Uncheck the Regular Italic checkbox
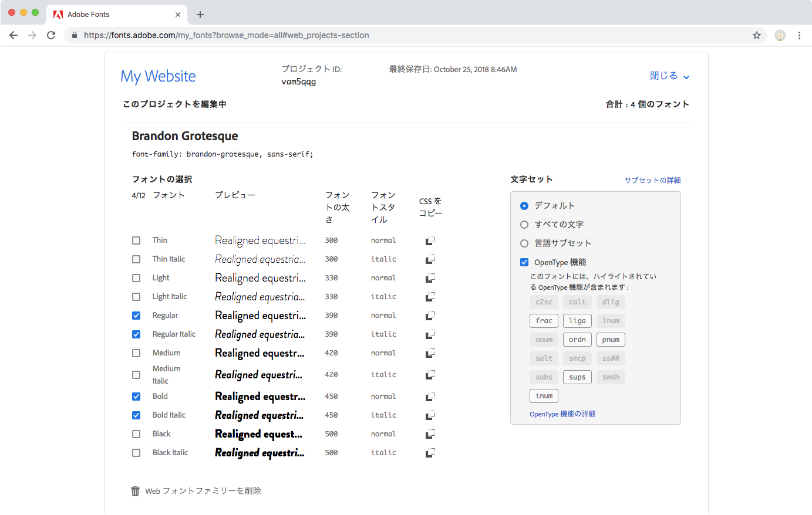This screenshot has width=812, height=515. pos(136,334)
